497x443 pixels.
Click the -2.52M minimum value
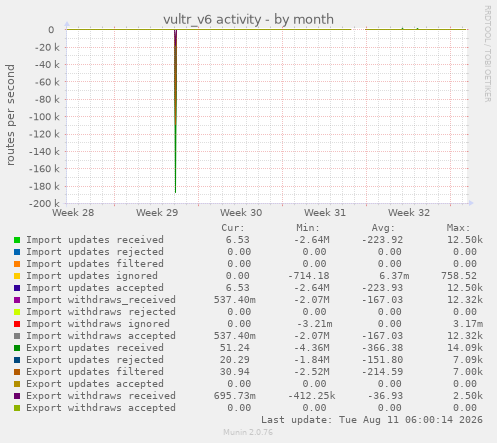312,372
